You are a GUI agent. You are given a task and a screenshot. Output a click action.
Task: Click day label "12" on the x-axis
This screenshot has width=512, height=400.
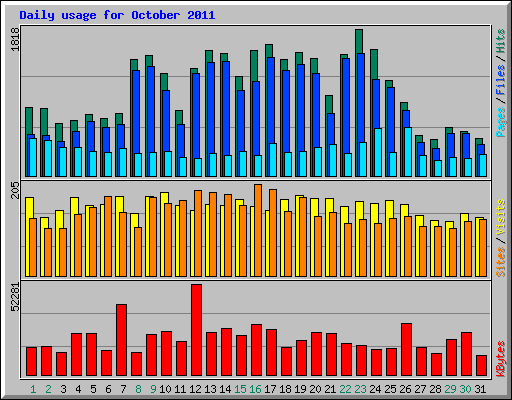click(x=195, y=389)
